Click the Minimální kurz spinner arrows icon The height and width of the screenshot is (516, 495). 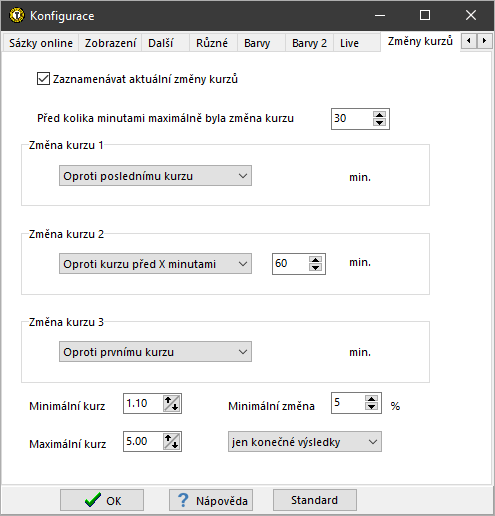tap(172, 403)
